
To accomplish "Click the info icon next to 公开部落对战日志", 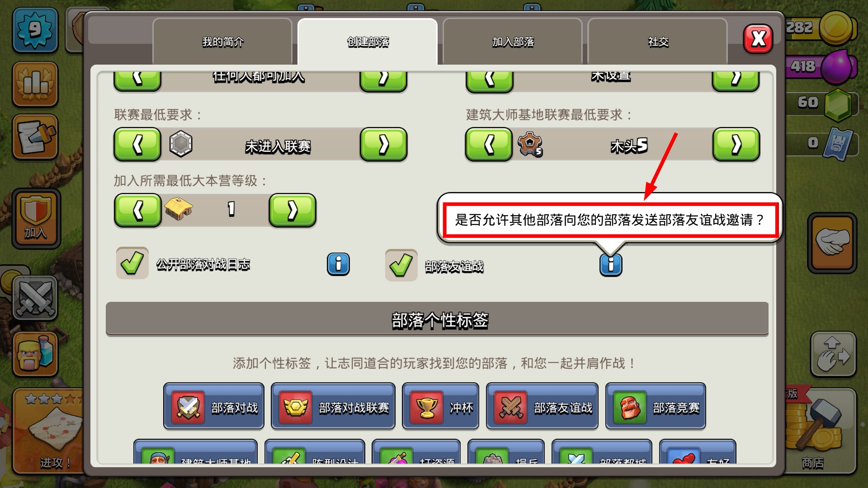I will (x=338, y=264).
